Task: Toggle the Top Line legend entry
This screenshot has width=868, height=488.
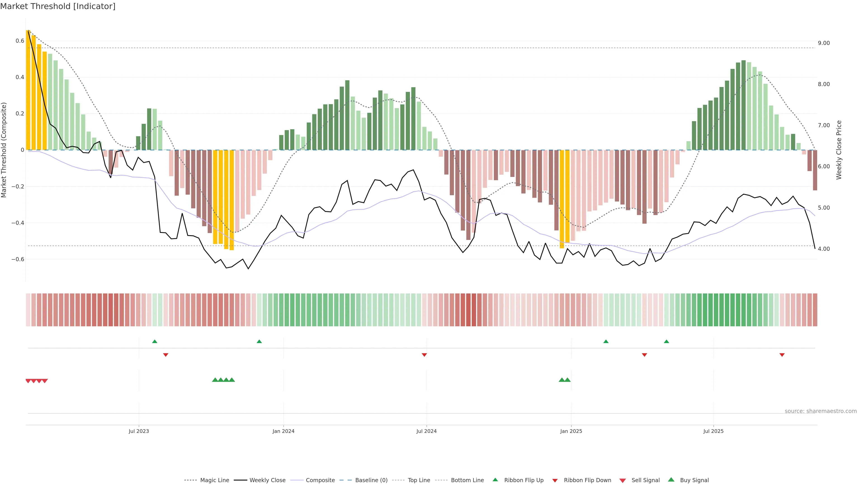Action: coord(419,480)
